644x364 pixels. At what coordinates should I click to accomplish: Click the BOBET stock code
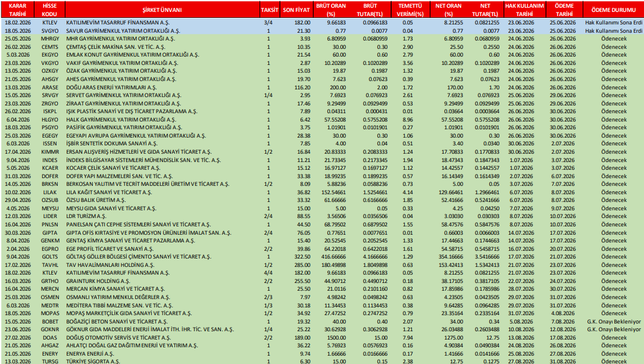49,321
